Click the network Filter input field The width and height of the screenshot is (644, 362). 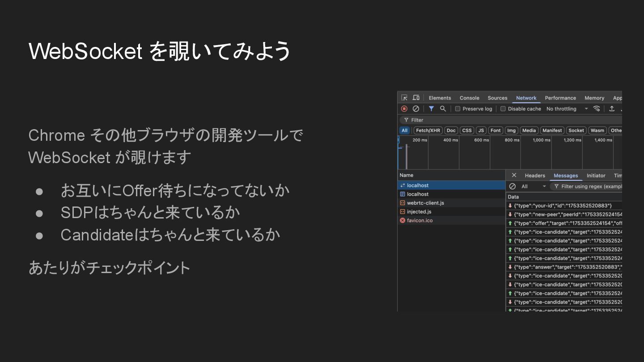click(511, 120)
